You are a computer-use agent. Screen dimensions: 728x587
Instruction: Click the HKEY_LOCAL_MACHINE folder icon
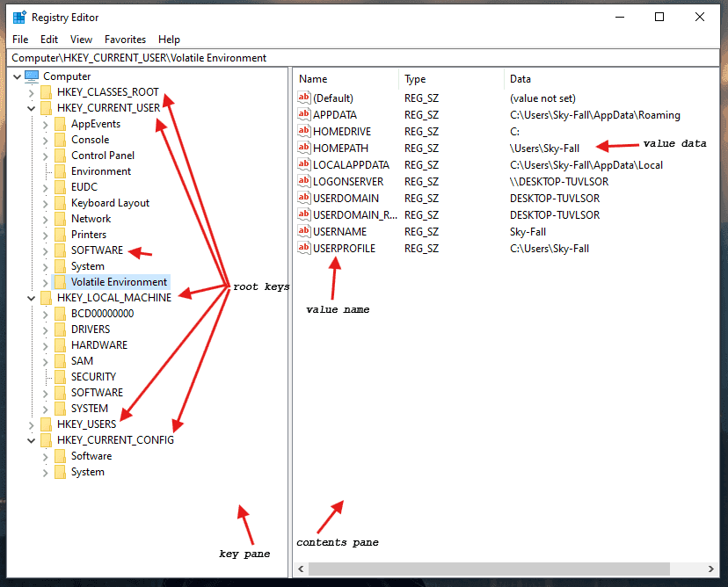click(46, 298)
